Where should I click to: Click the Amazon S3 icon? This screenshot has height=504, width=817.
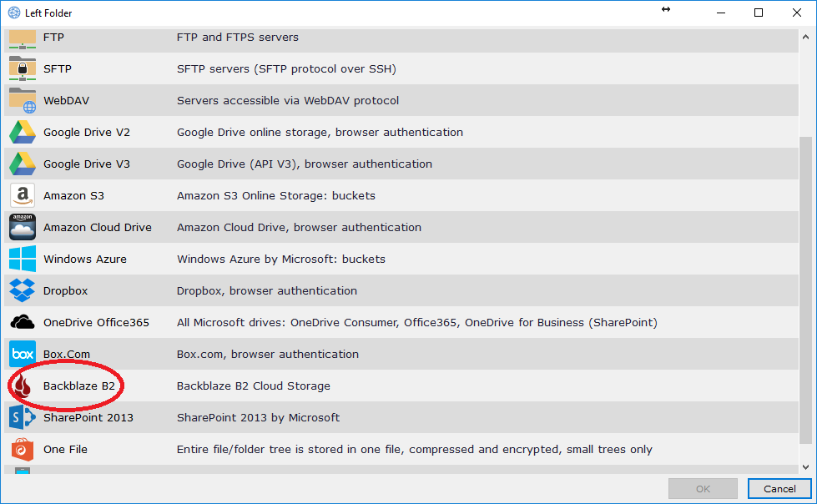point(23,195)
